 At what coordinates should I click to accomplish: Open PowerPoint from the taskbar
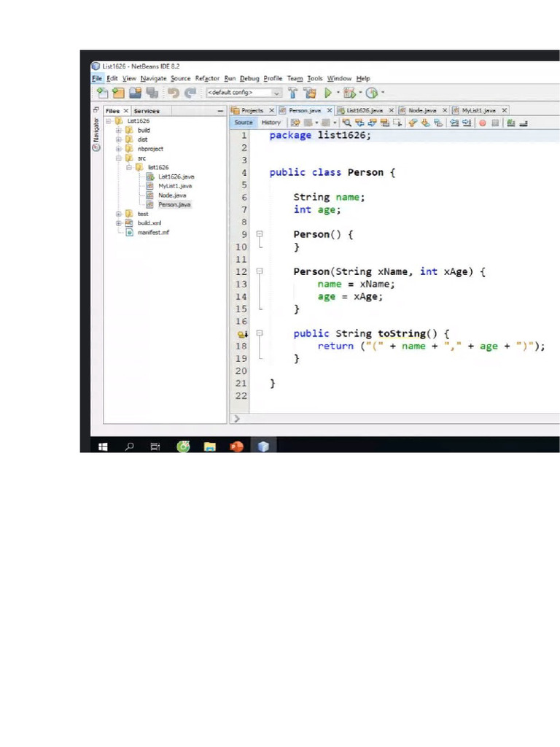coord(236,446)
